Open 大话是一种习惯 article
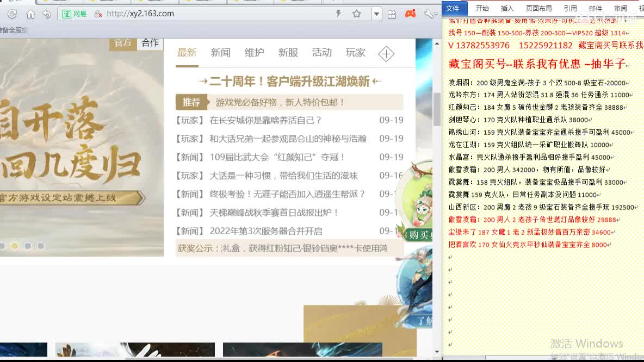The image size is (644, 362). [283, 176]
